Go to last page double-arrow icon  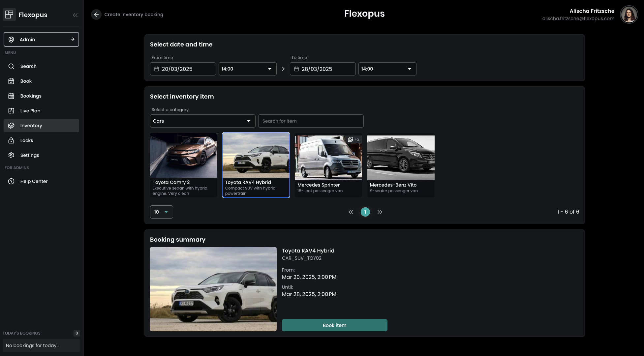(380, 212)
